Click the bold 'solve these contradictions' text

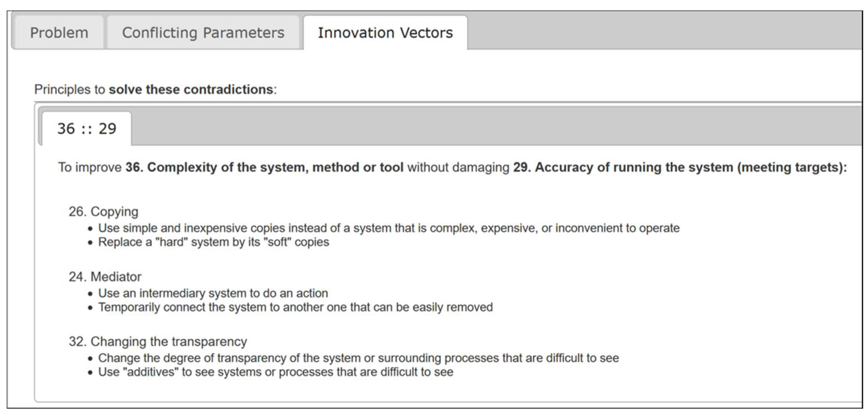(x=191, y=90)
